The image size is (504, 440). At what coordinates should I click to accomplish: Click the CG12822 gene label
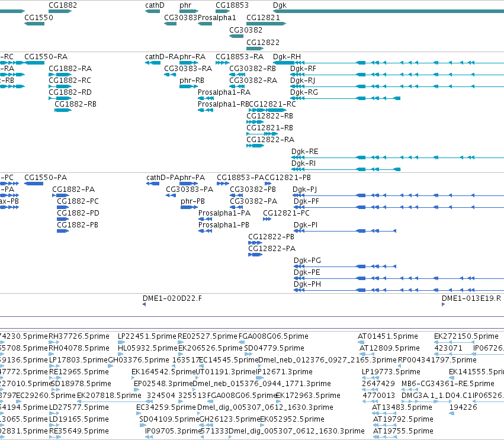tap(263, 43)
